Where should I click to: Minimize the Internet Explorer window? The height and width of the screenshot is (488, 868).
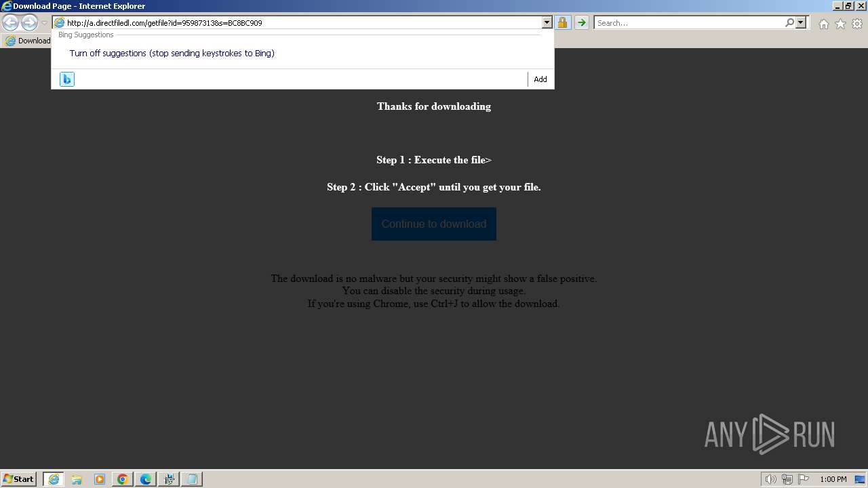(837, 6)
